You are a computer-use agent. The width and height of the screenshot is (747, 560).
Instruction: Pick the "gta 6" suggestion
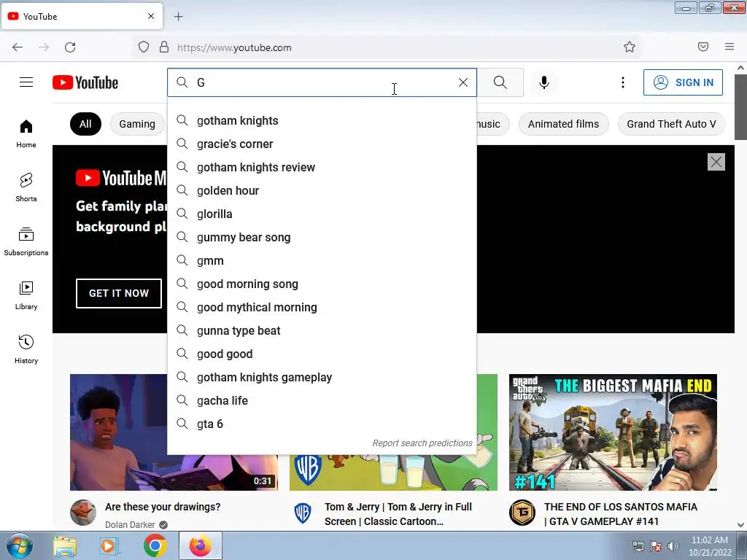[322, 424]
